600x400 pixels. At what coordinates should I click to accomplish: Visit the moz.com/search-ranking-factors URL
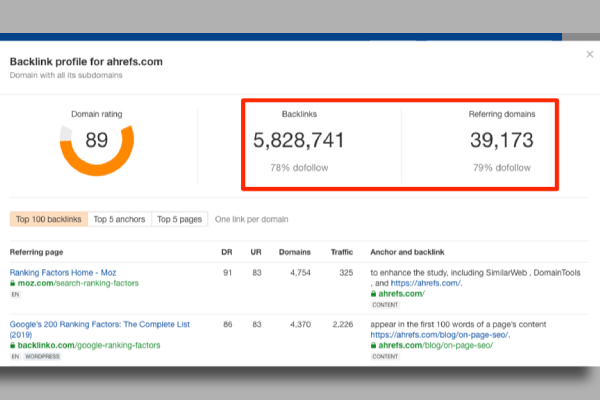[78, 283]
